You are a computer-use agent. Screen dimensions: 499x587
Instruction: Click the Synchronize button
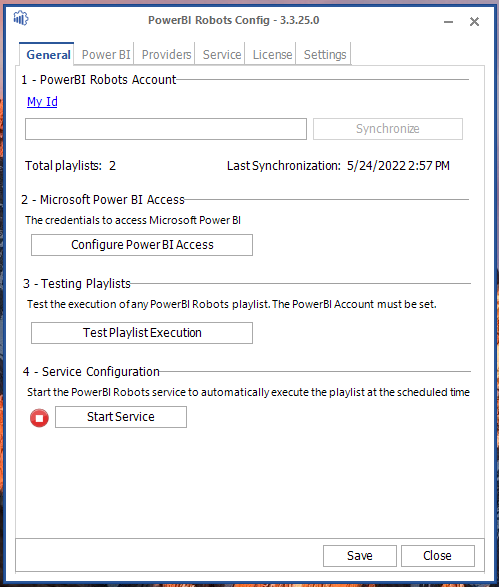[388, 129]
